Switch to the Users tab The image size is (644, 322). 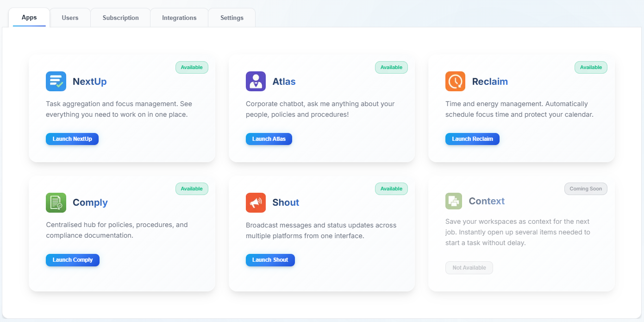69,18
